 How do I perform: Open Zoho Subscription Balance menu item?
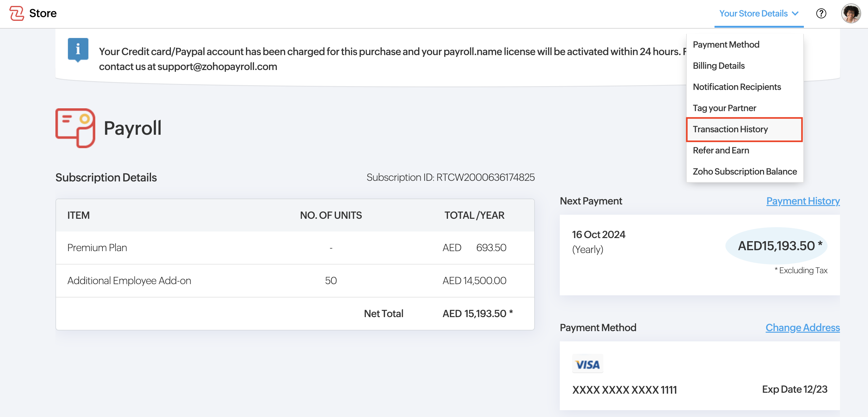pyautogui.click(x=745, y=171)
